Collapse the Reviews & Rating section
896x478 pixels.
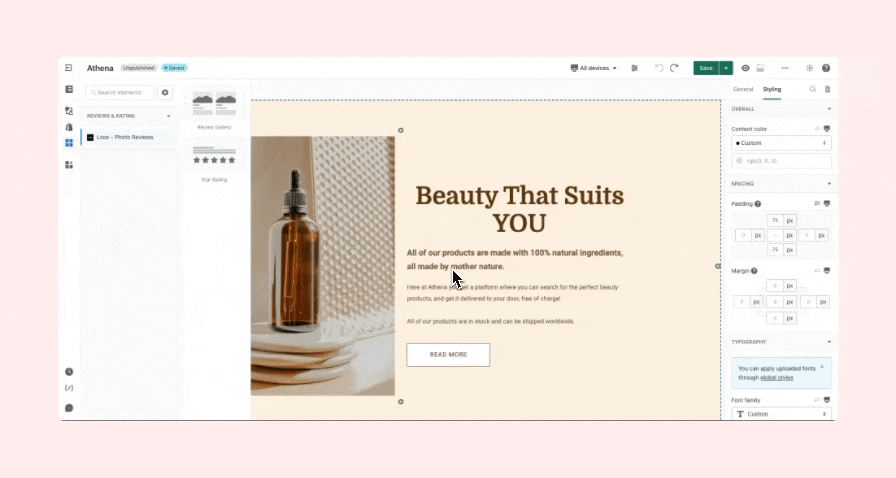169,116
